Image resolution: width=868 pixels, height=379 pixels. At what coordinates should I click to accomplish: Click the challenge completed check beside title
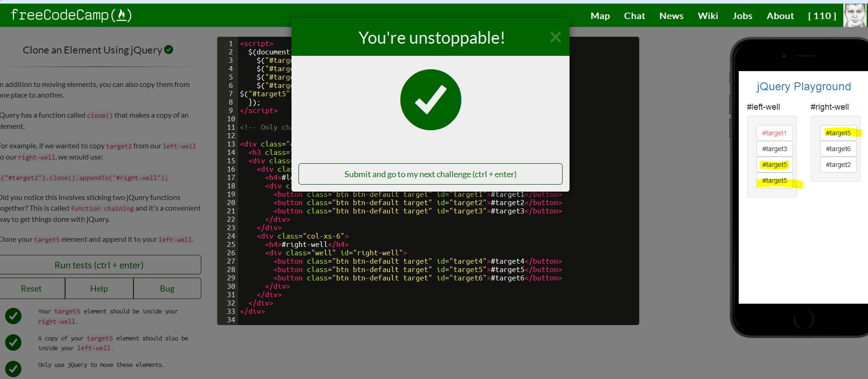tap(169, 49)
